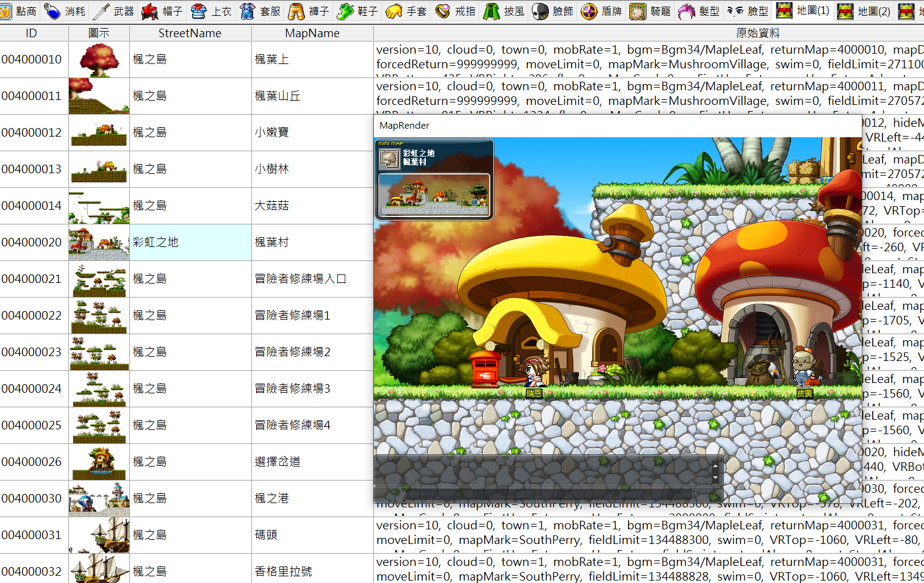Image resolution: width=924 pixels, height=583 pixels.
Task: Open the 騎寵 mounts tab
Action: pos(651,11)
